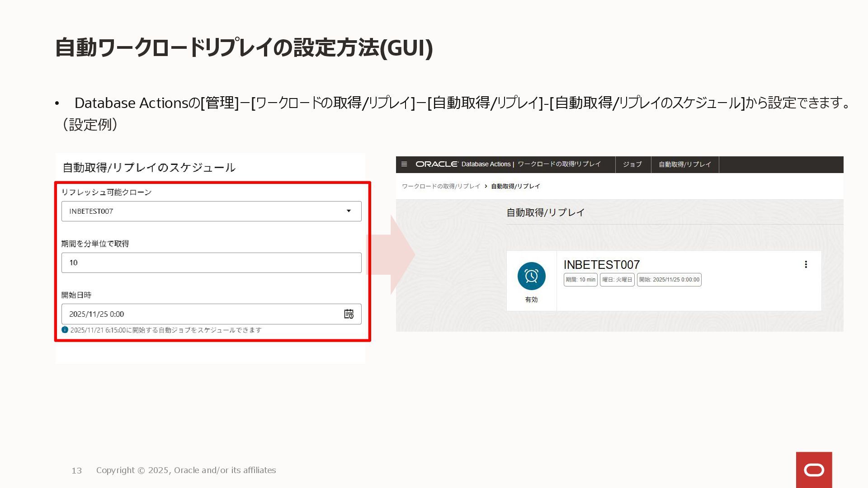Click the breadcrumb chevron separator
This screenshot has width=868, height=488.
(x=486, y=186)
